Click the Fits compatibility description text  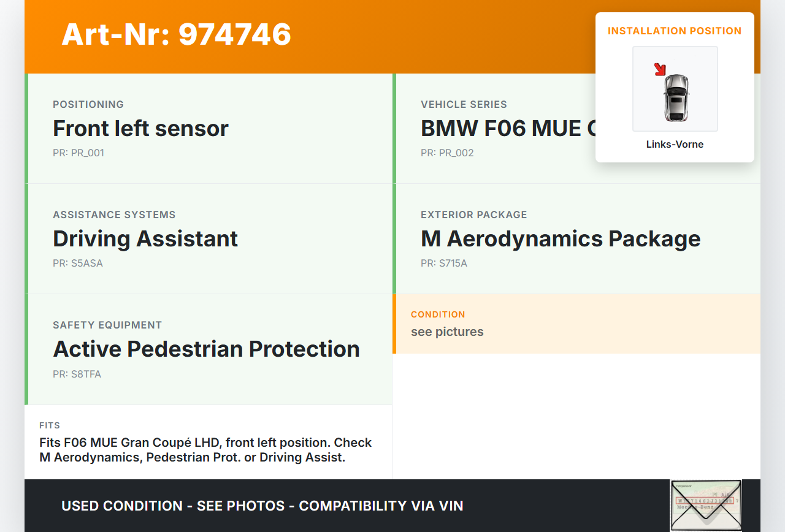point(205,450)
